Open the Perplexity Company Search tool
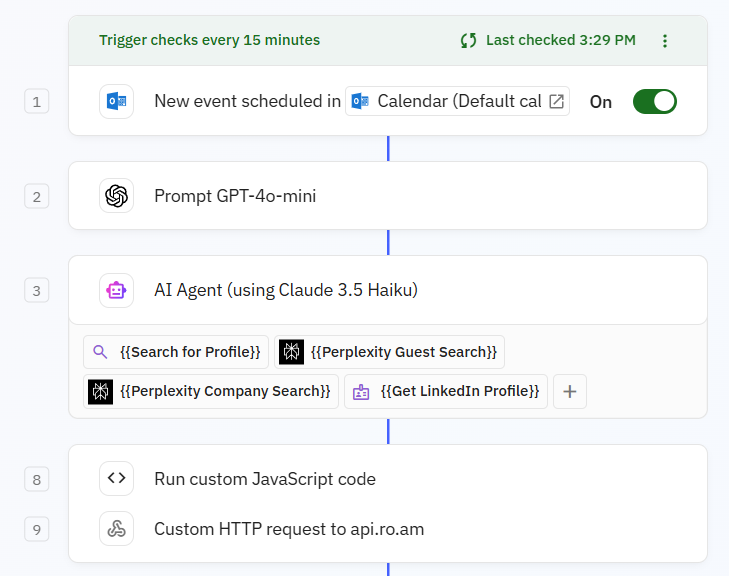 click(x=211, y=391)
